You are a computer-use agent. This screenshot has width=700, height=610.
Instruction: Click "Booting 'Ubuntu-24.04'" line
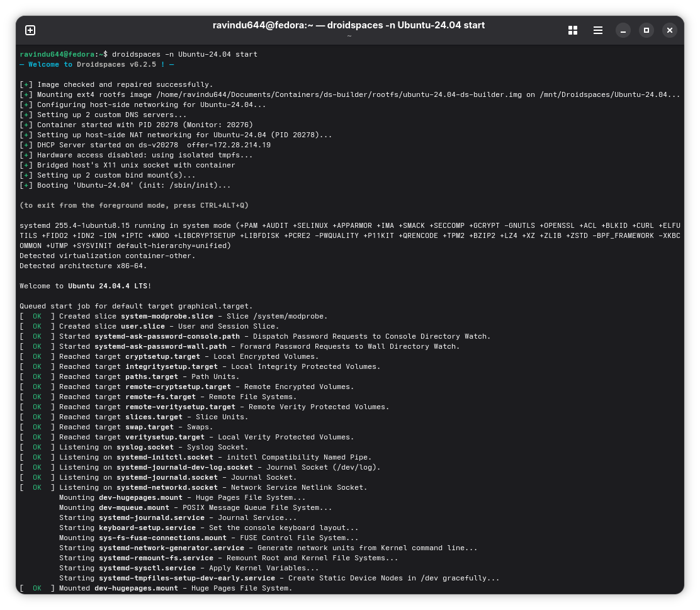125,185
